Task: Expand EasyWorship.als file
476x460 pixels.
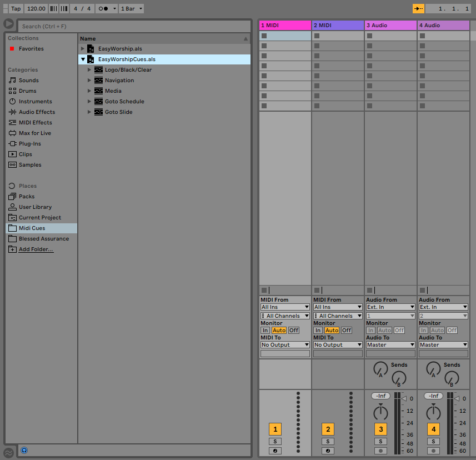Action: coord(83,48)
